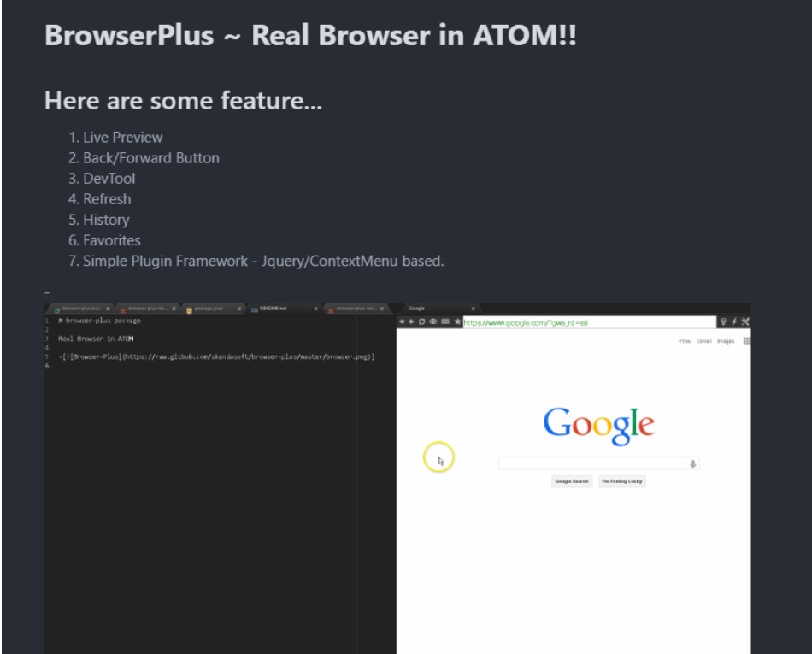Click the raw.github.com image link line

(x=216, y=356)
